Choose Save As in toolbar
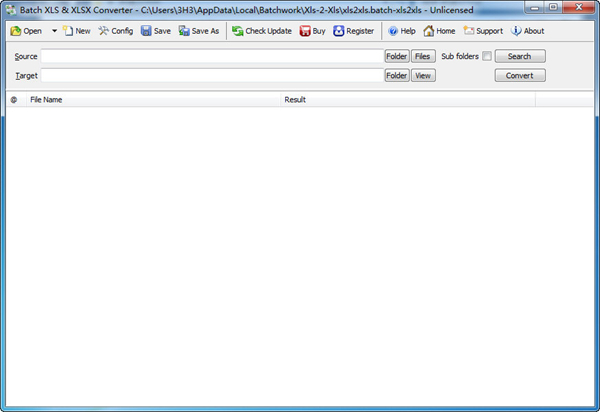 pos(199,31)
